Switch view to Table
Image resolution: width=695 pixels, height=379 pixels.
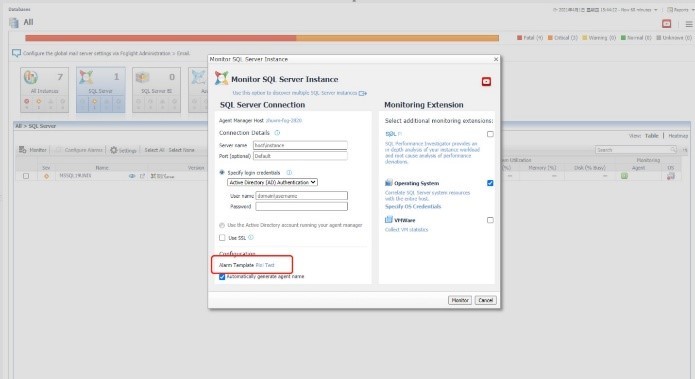click(x=652, y=136)
